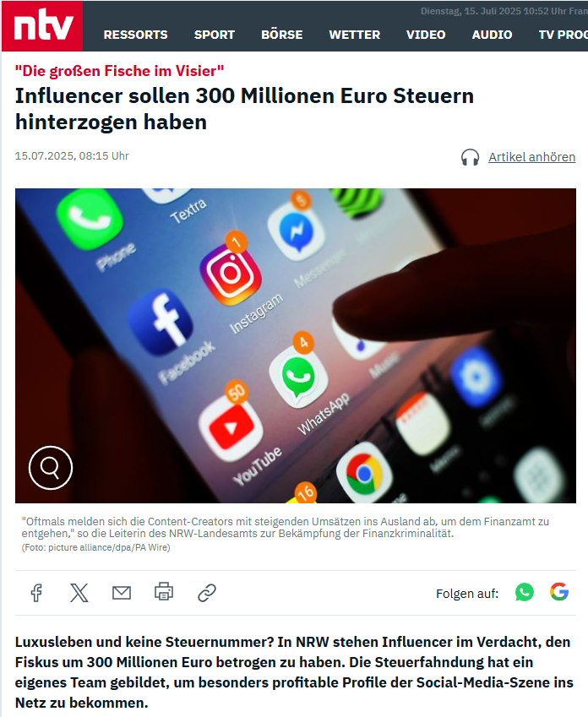
Task: Follow ntv on WhatsApp icon
Action: (x=525, y=592)
